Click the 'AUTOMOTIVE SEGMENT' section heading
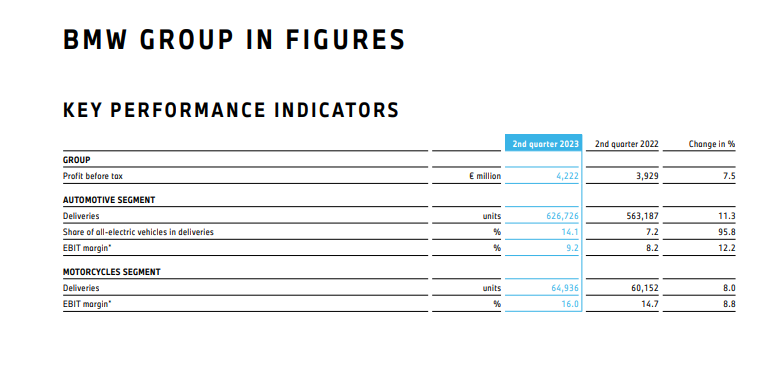The image size is (769, 389). (x=109, y=200)
